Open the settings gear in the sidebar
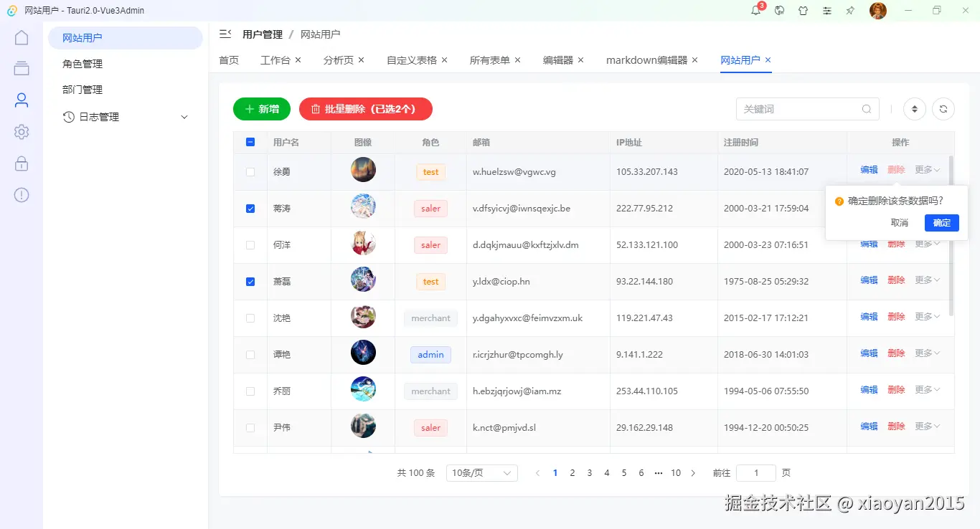Viewport: 980px width, 529px height. 21,131
